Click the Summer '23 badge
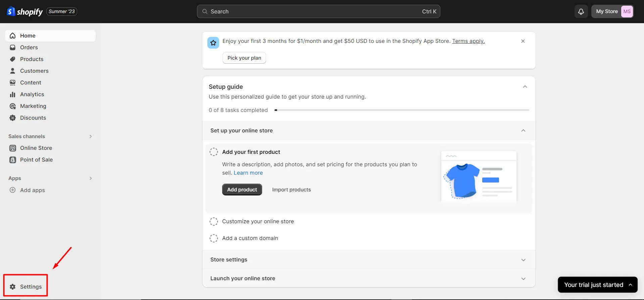This screenshot has height=300, width=644. [x=62, y=11]
